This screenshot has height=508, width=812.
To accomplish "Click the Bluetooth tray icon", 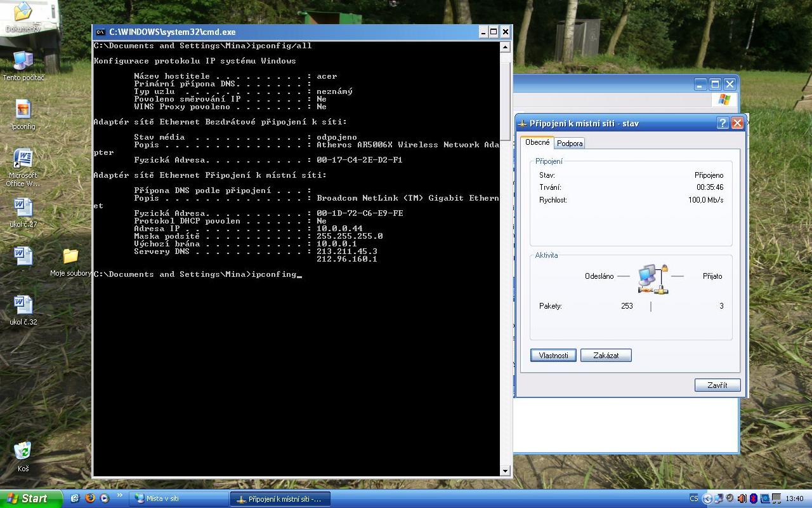I will pos(753,498).
